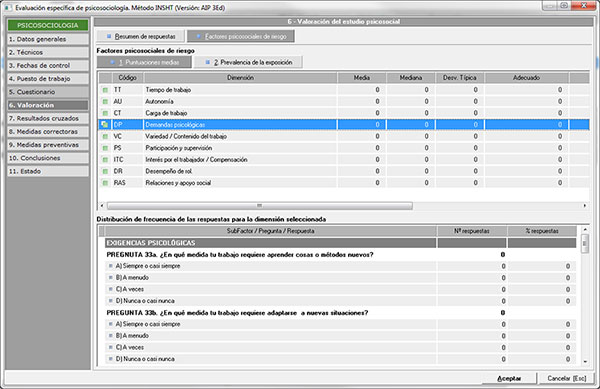Open 11. Estado section

[x=48, y=171]
